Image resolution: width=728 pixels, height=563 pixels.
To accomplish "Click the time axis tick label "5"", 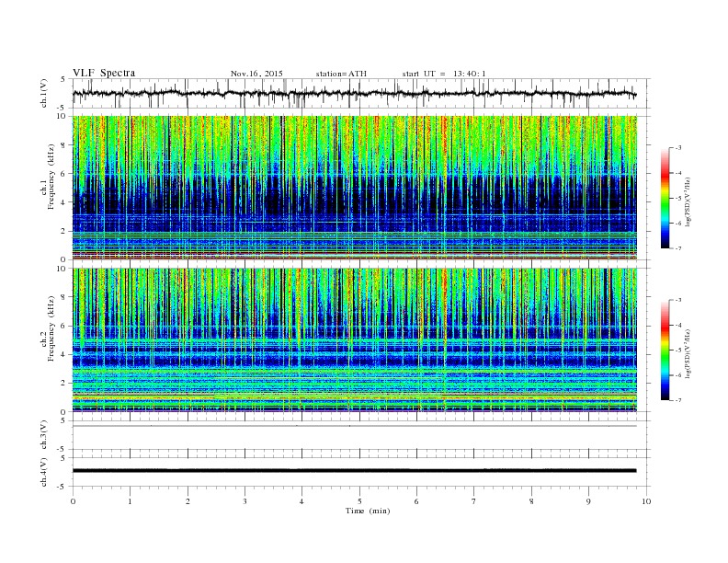I will 359,501.
